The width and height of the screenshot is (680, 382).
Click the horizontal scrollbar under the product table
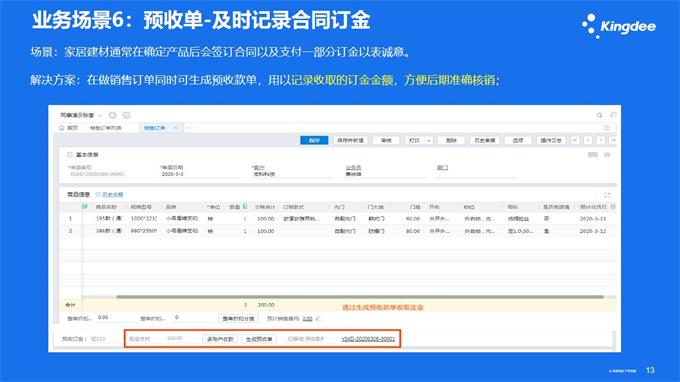[x=360, y=297]
